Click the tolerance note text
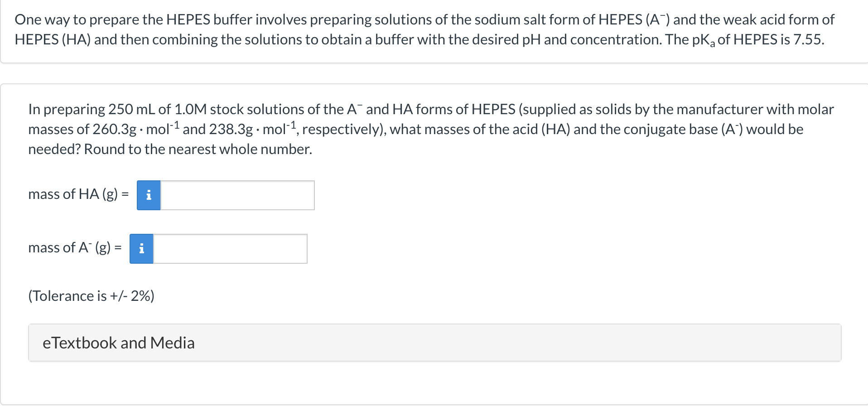Image resolution: width=868 pixels, height=406 pixels. tap(91, 296)
